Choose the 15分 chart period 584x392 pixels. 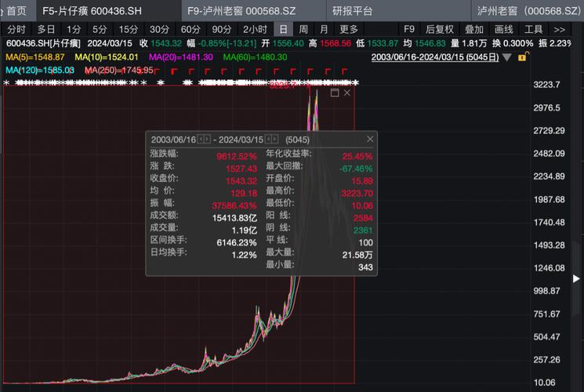pos(128,30)
